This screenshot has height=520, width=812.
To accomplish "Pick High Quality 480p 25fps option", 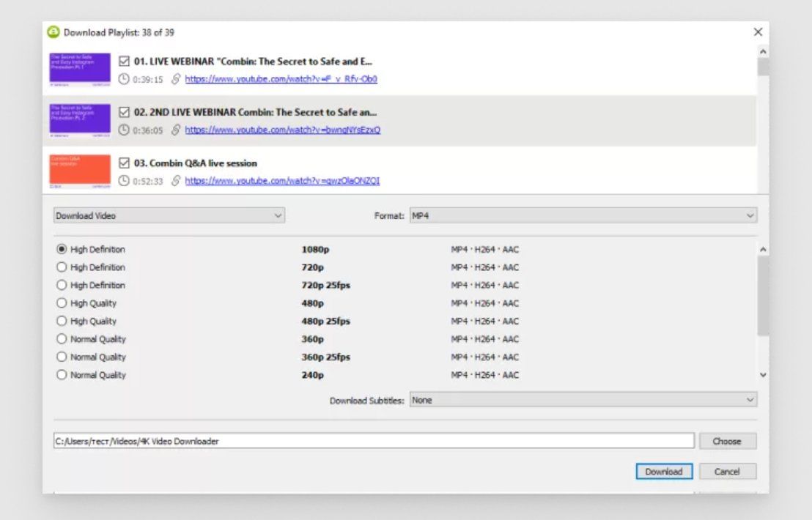I will pos(62,321).
